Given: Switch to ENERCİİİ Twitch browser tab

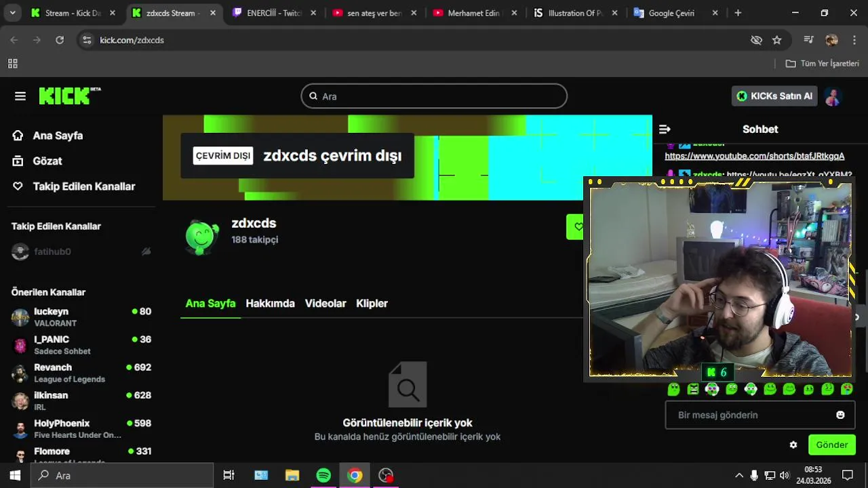Looking at the screenshot, I should click(274, 13).
